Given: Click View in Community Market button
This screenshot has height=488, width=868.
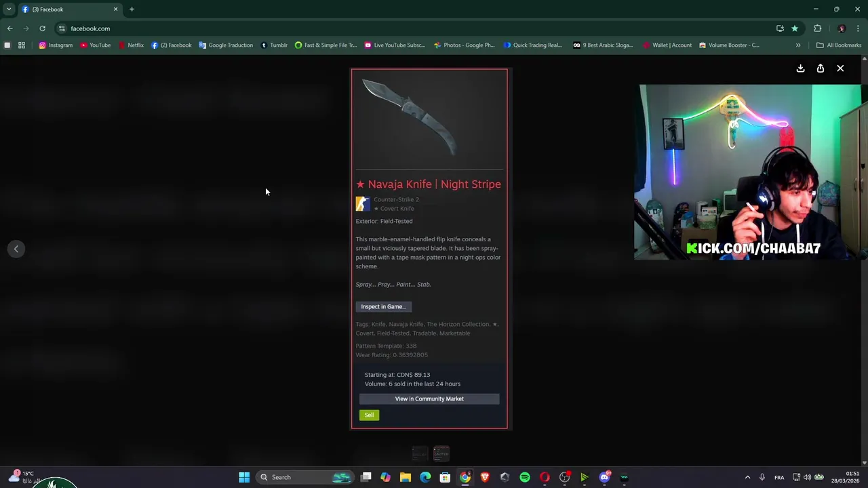Looking at the screenshot, I should [429, 399].
